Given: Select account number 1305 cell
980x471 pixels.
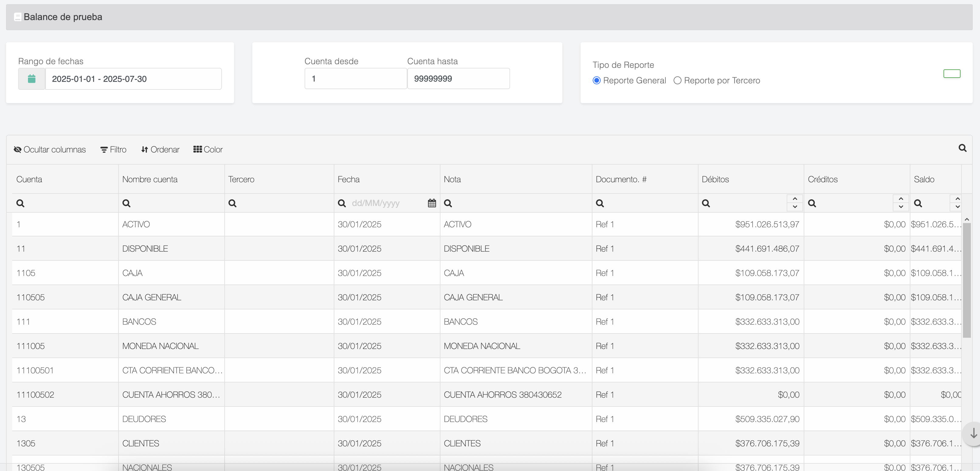Looking at the screenshot, I should tap(65, 444).
